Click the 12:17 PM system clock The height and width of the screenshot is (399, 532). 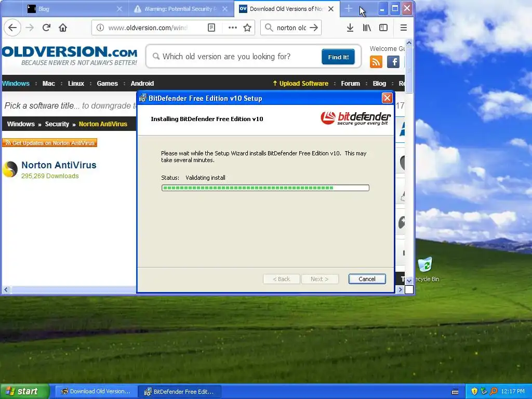(513, 391)
